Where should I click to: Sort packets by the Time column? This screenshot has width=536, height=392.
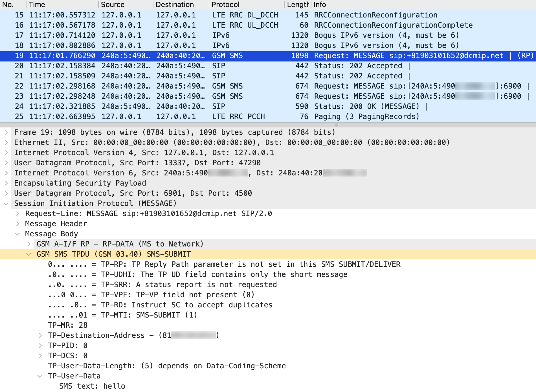pos(37,5)
